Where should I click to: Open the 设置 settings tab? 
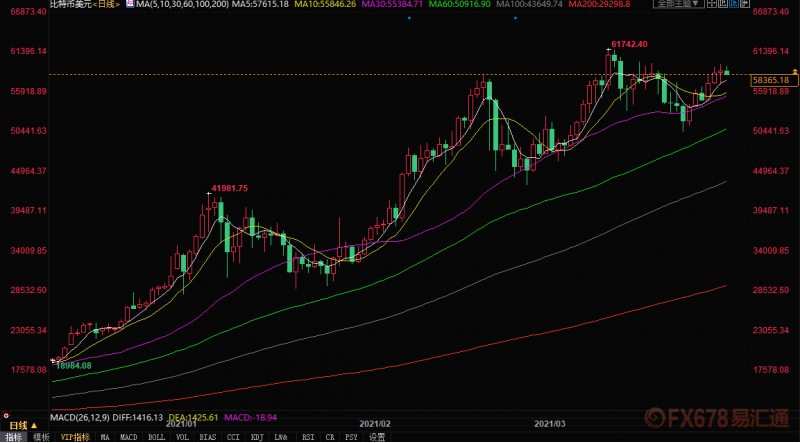click(x=377, y=437)
